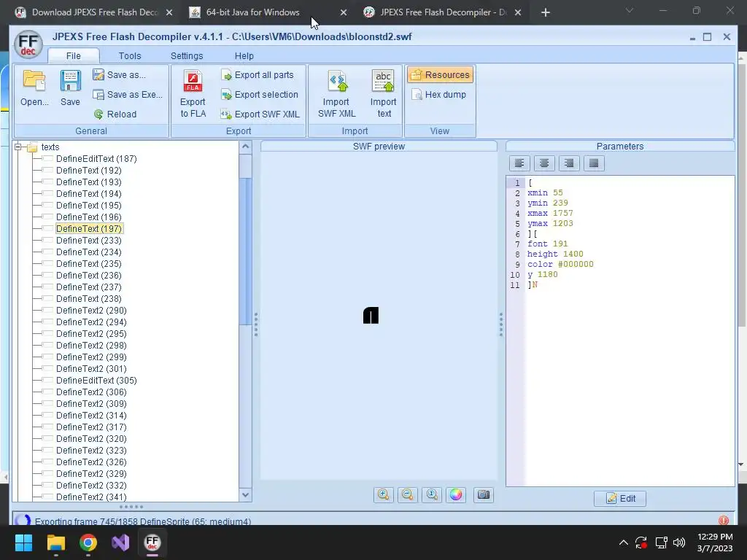Select DefineText (192) in tree

88,171
